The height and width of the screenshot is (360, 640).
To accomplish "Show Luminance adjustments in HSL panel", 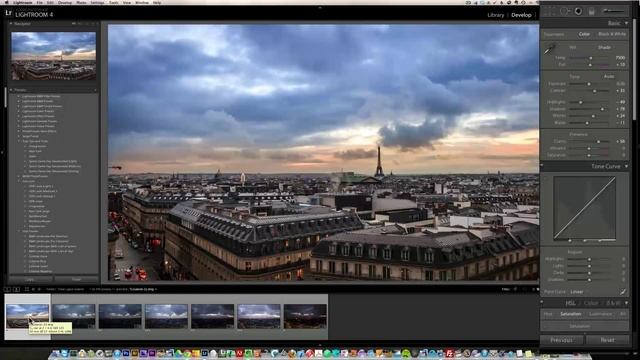I will click(x=600, y=314).
